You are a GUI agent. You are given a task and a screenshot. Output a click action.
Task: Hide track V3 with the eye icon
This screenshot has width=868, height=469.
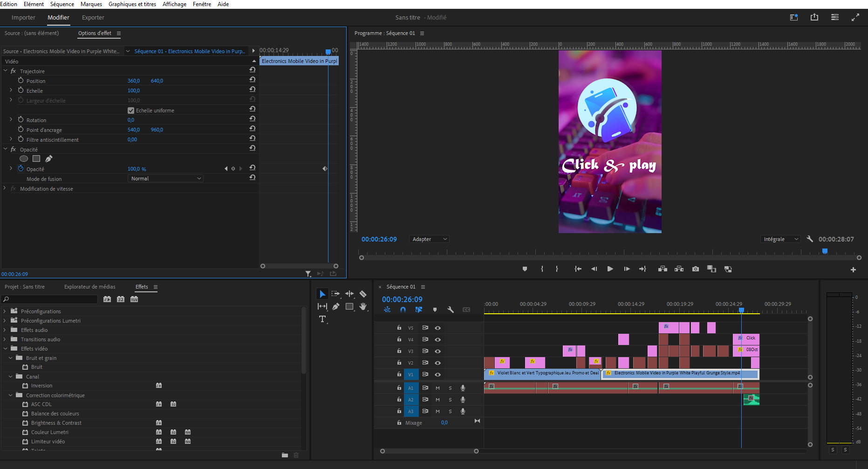[x=437, y=351]
